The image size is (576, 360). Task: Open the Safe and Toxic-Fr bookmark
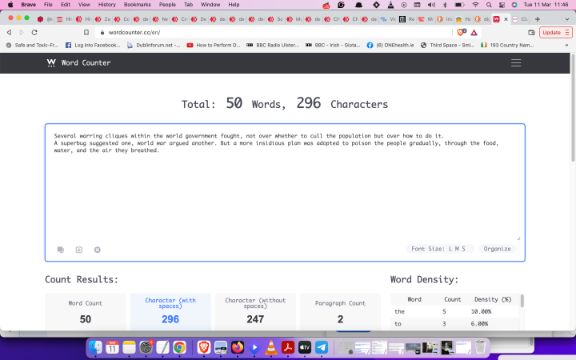[32, 45]
